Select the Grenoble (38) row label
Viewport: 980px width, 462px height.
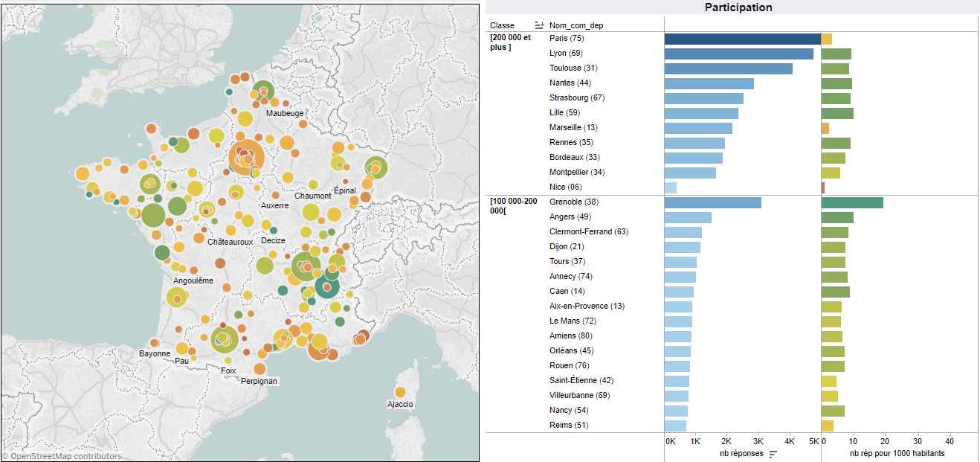tap(573, 202)
